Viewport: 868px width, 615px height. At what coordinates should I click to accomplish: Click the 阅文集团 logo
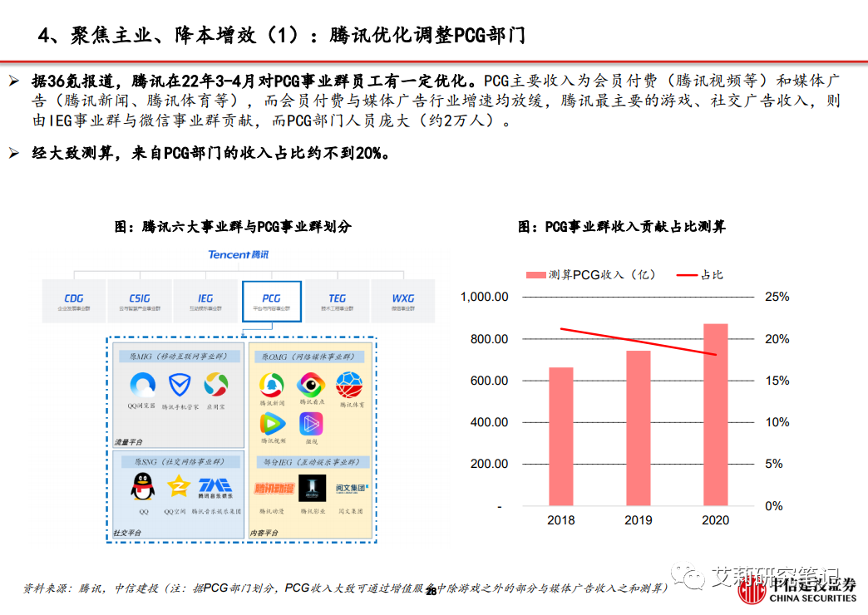(352, 488)
